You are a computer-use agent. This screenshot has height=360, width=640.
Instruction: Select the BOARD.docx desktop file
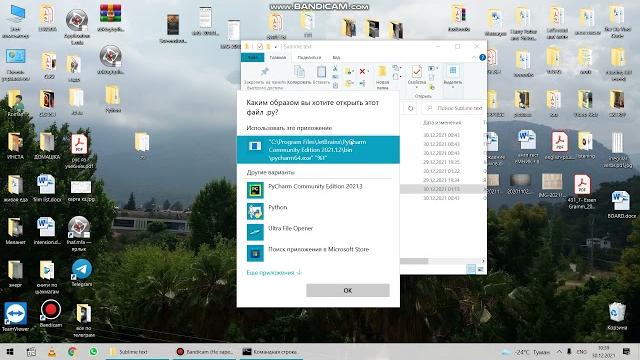click(621, 204)
